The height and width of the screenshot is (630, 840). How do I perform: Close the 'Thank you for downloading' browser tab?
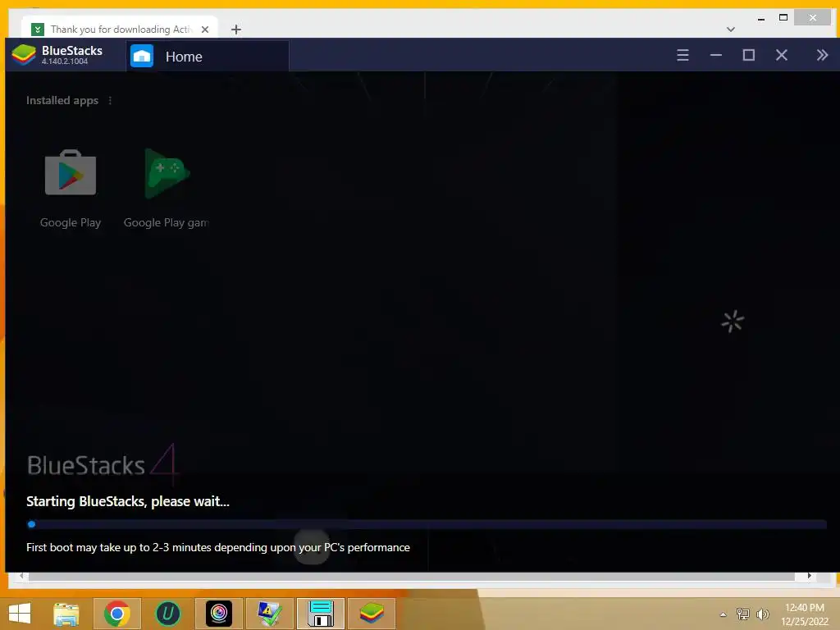pyautogui.click(x=204, y=30)
